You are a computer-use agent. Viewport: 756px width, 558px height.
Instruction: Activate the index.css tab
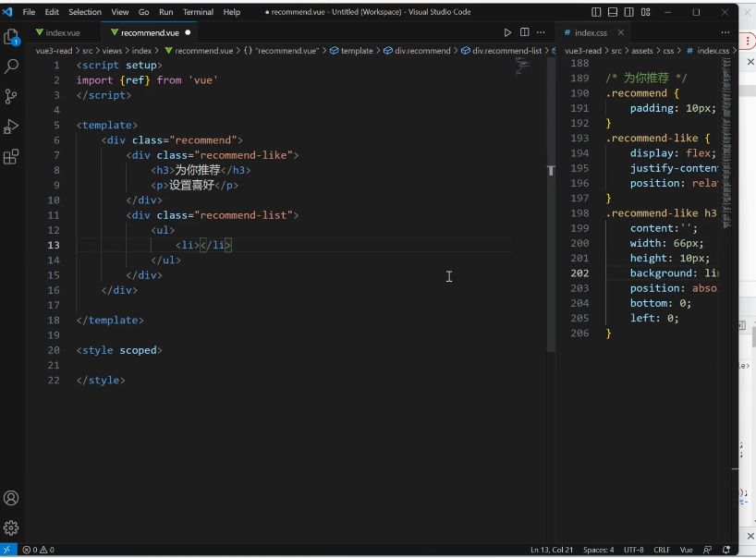click(x=591, y=32)
